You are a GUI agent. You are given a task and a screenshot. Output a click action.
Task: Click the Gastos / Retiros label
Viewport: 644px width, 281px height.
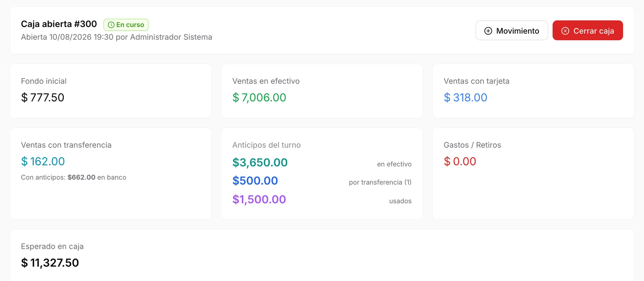pyautogui.click(x=472, y=145)
